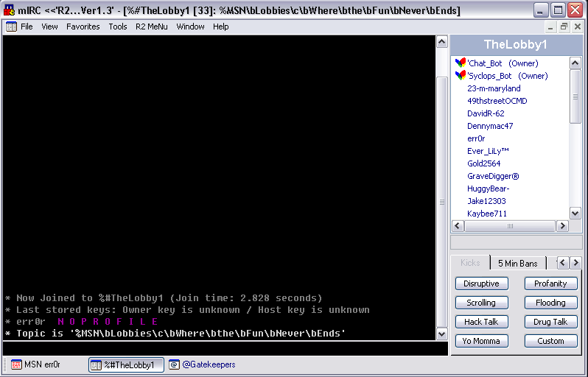Select user 23-m-maryland
The width and height of the screenshot is (588, 377).
[494, 88]
